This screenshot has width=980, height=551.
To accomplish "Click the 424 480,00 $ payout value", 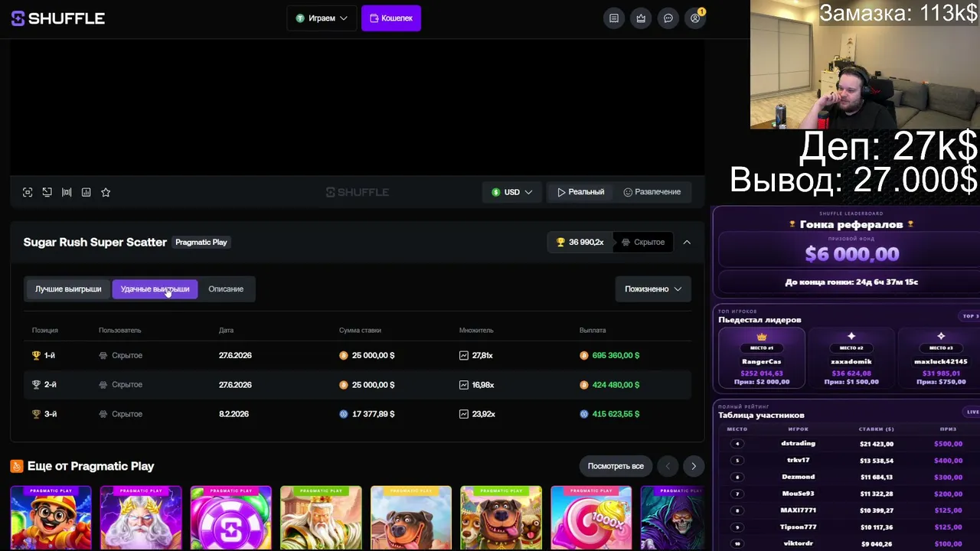I will (x=616, y=384).
